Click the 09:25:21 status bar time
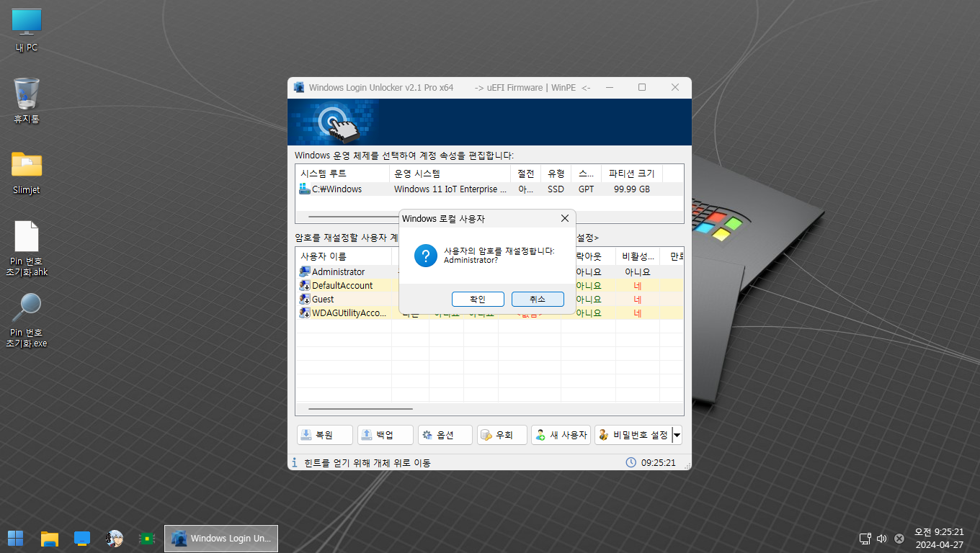 click(659, 462)
